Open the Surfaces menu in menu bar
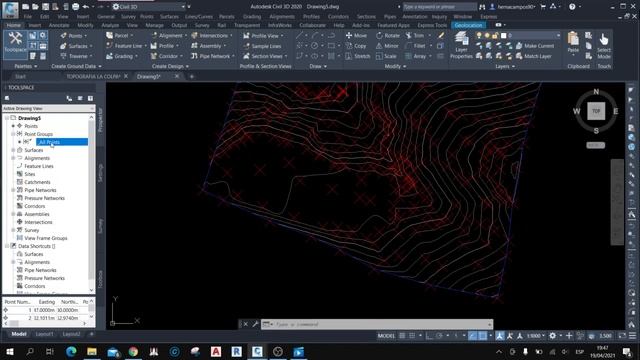Viewport: 640px width, 360px height. pos(169,17)
